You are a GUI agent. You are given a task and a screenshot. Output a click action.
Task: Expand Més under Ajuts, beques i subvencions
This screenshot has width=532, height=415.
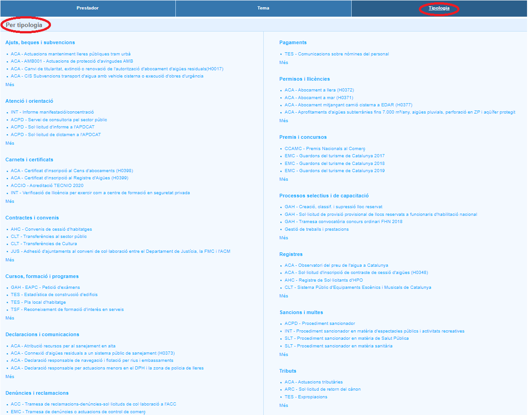click(x=9, y=84)
